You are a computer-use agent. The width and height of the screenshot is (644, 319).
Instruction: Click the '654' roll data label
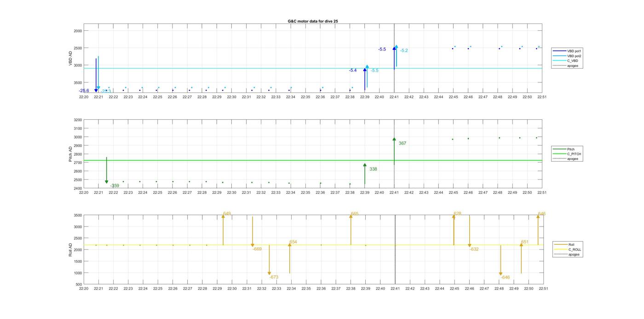(x=293, y=242)
